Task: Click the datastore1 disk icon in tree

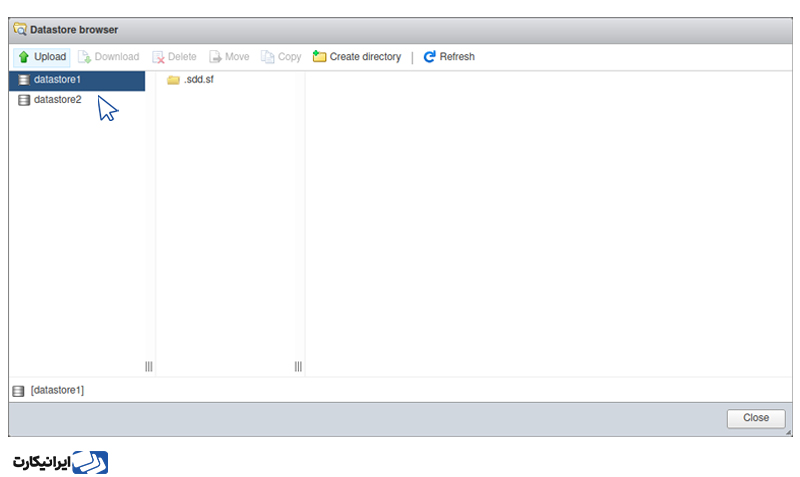Action: tap(23, 80)
